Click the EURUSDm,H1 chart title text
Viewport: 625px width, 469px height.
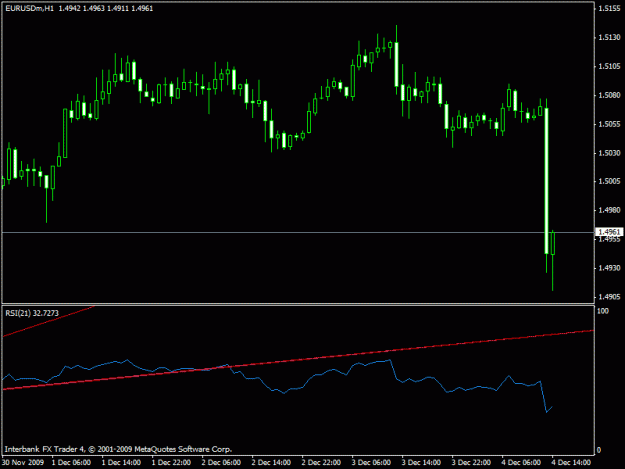29,8
